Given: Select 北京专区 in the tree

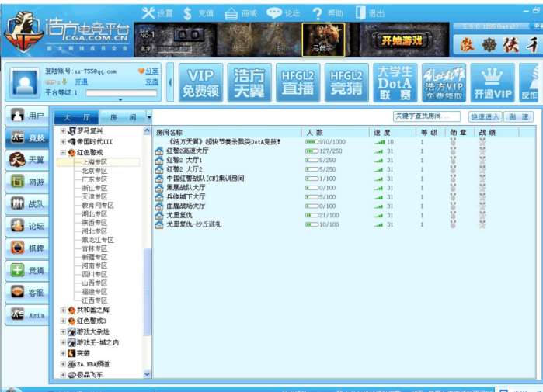Looking at the screenshot, I should 94,171.
